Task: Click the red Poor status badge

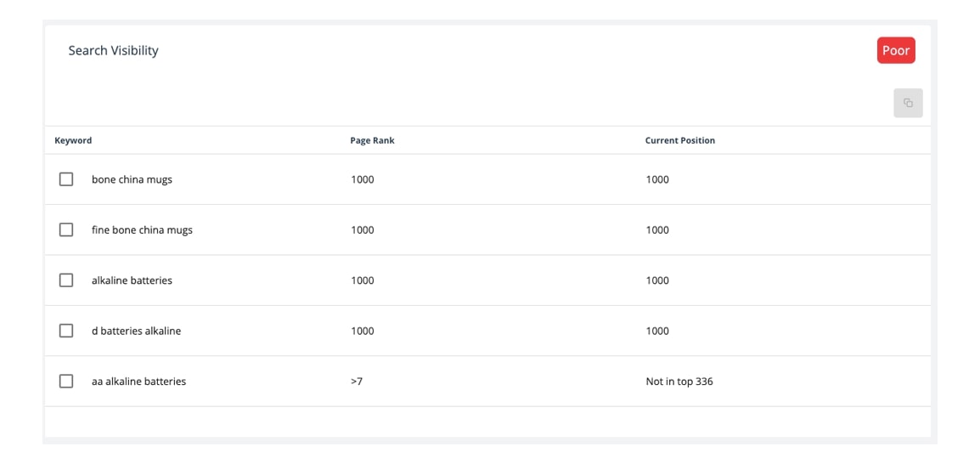Action: coord(896,51)
